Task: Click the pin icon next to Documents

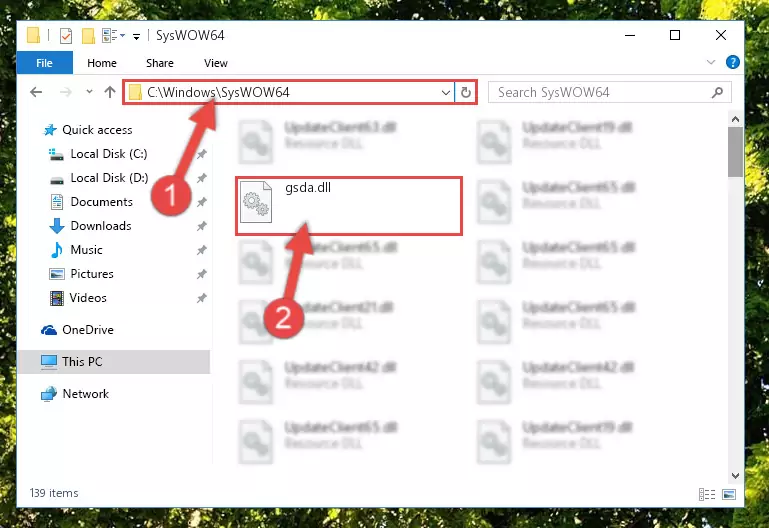Action: [202, 202]
